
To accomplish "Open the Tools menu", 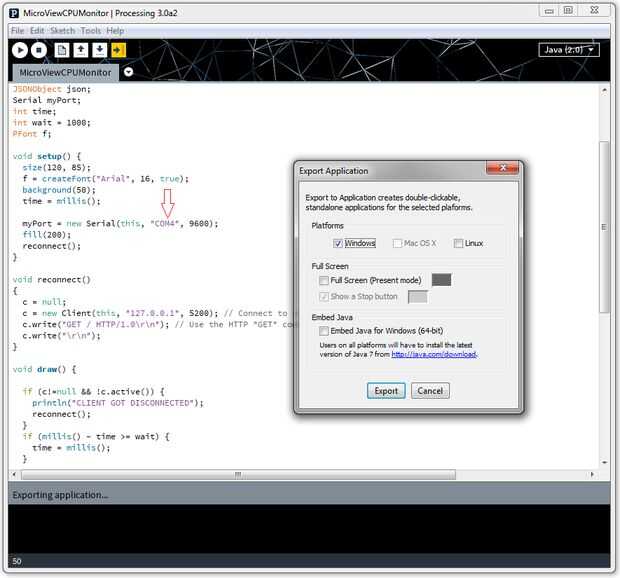I will pyautogui.click(x=91, y=31).
